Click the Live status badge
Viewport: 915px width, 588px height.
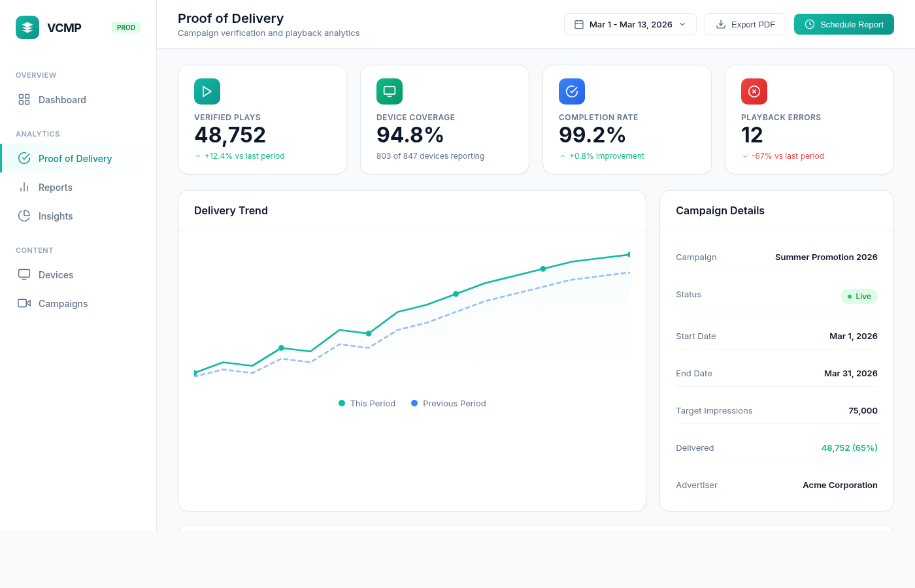click(859, 296)
